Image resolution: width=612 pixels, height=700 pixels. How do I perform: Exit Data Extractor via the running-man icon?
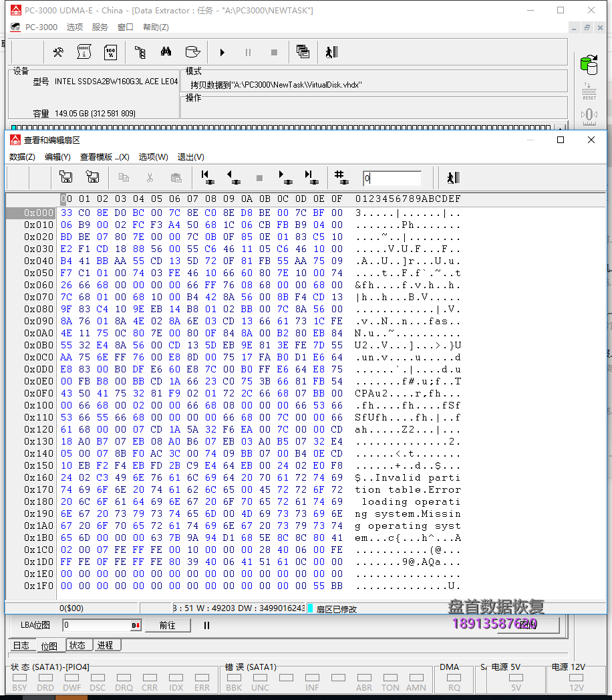click(331, 51)
